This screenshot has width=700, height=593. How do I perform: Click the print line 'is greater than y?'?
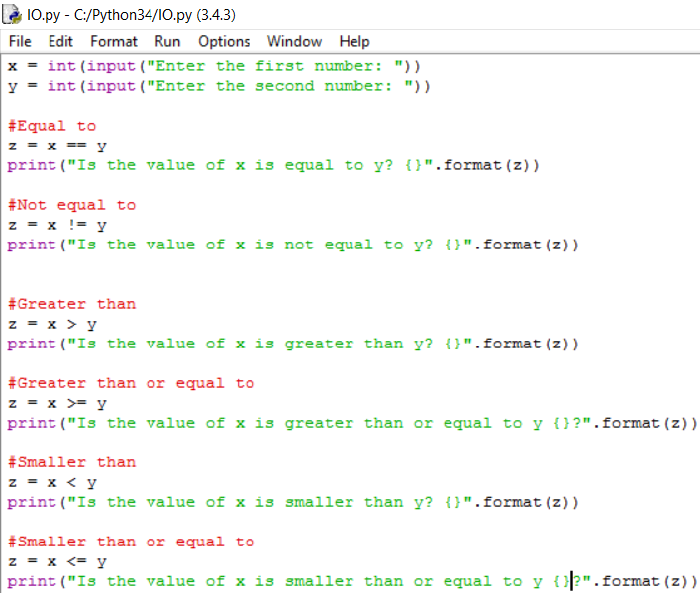(293, 344)
